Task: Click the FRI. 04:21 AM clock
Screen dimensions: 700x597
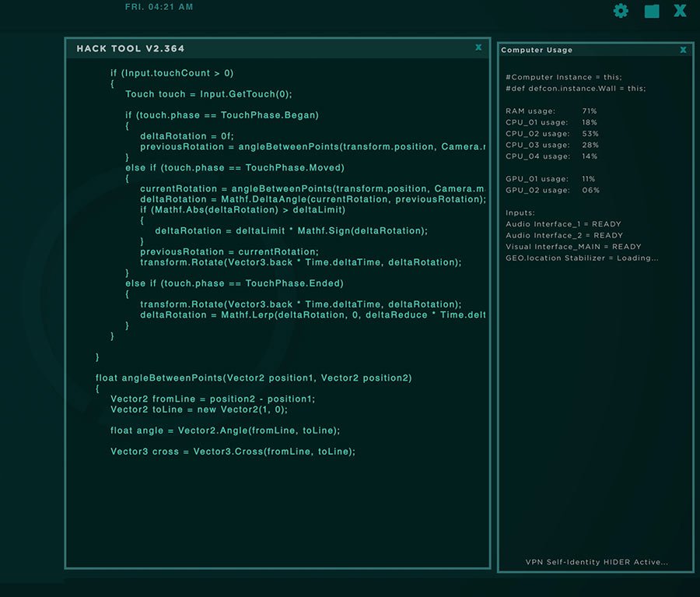Action: [159, 7]
